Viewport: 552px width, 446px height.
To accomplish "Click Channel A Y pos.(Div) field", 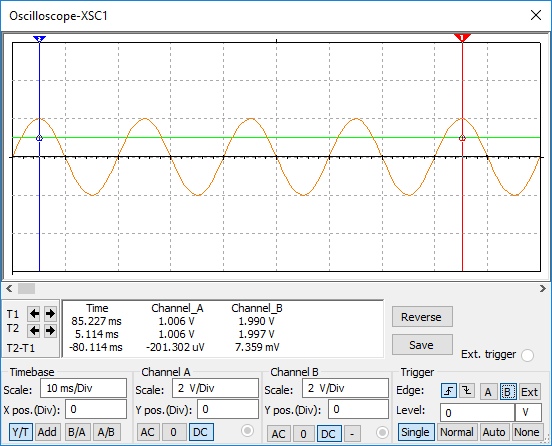I will pyautogui.click(x=228, y=409).
